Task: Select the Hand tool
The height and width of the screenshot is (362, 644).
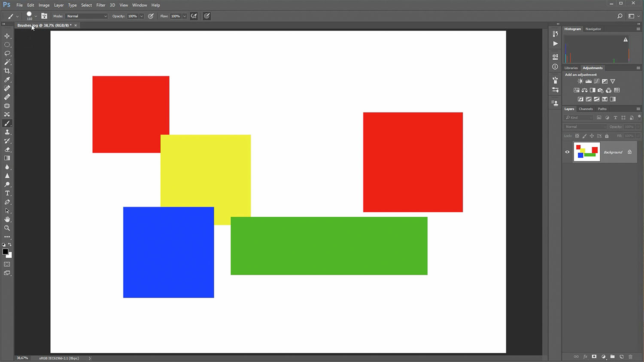Action: tap(7, 219)
